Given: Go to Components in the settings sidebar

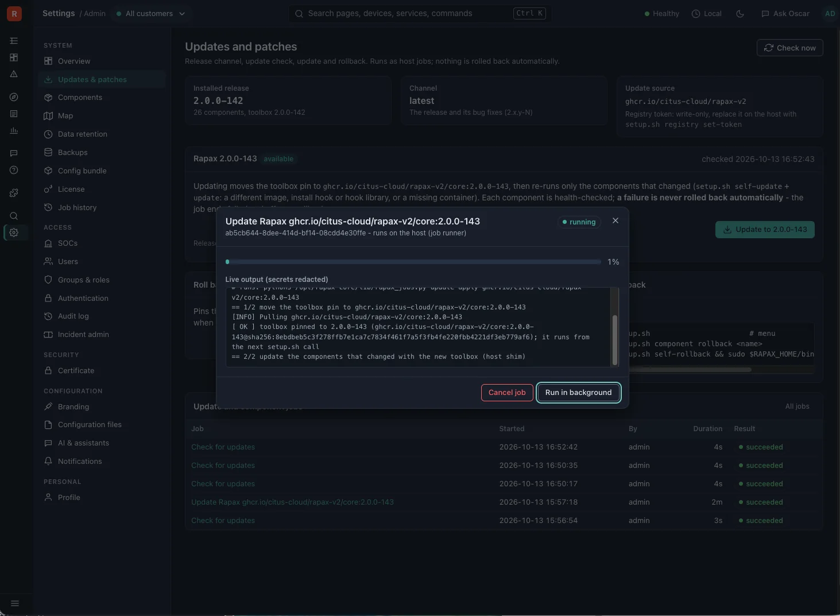Looking at the screenshot, I should tap(102, 98).
